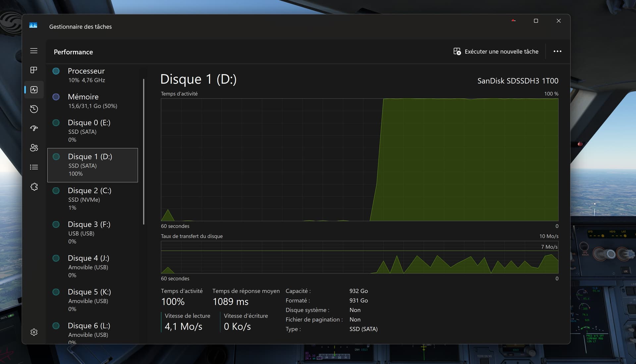Open the Task Manager settings gear
This screenshot has width=636, height=364.
[34, 332]
